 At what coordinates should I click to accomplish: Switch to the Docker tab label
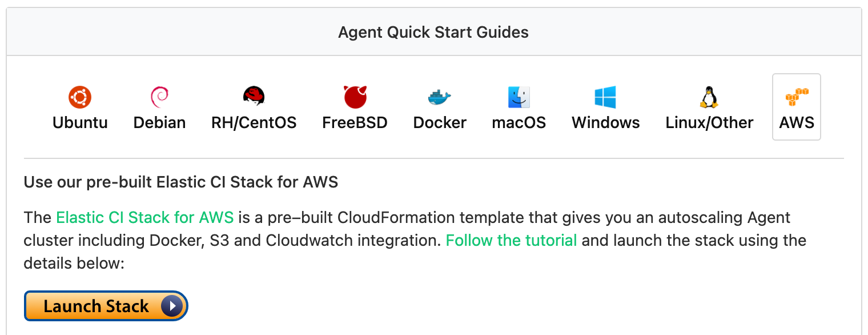[x=439, y=123]
